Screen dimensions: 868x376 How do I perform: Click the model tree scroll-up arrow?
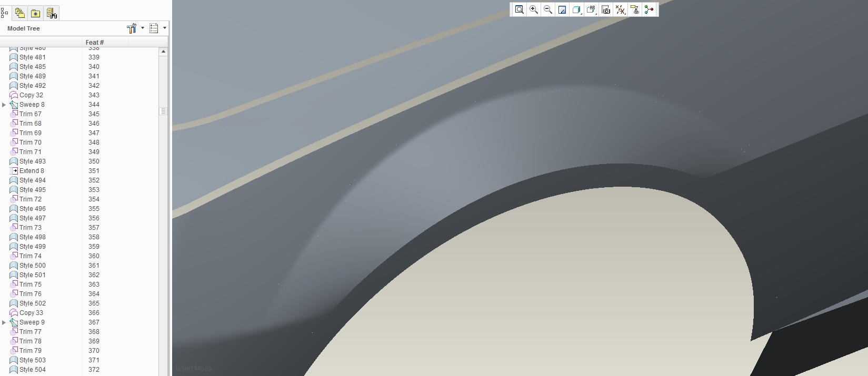163,52
